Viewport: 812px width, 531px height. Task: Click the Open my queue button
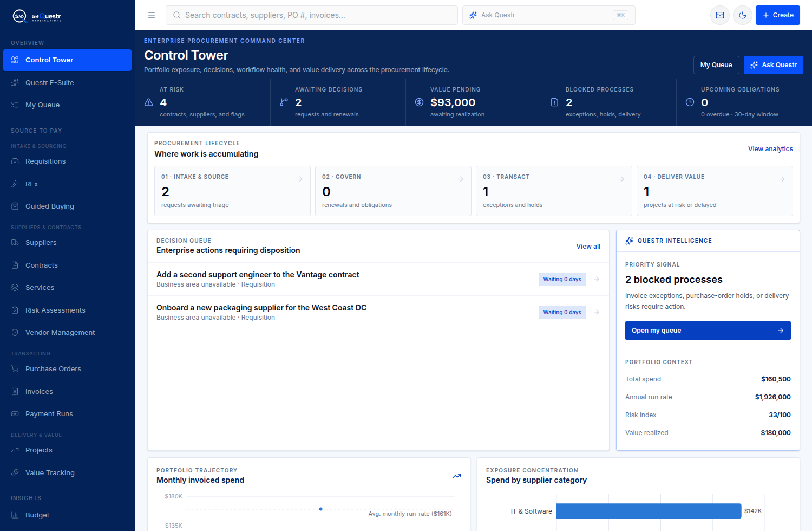point(708,331)
